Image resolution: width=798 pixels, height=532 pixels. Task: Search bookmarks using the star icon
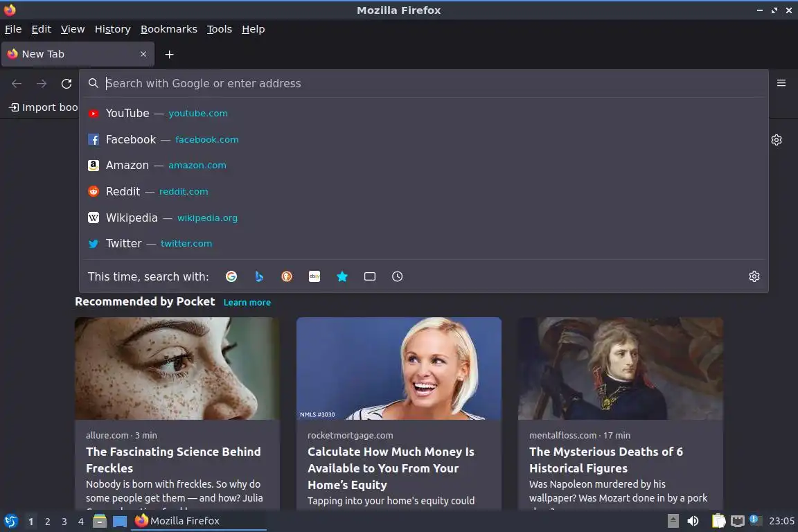pos(342,276)
